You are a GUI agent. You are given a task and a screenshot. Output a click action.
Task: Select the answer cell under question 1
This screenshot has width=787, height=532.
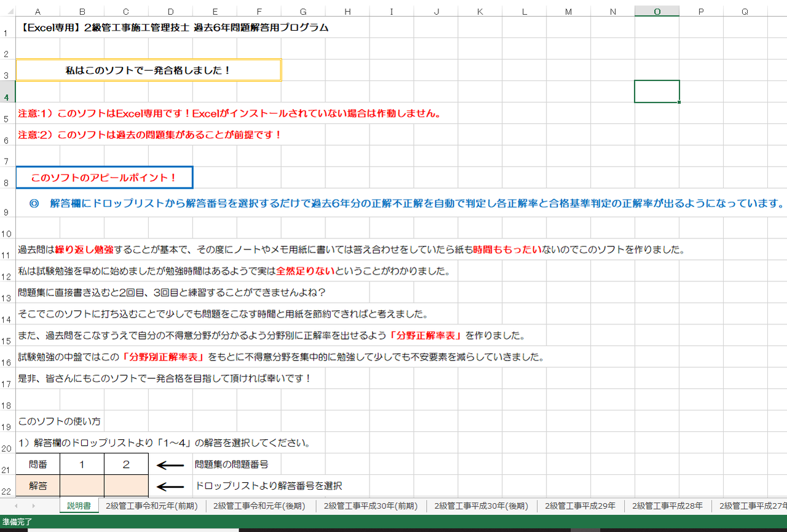[82, 486]
